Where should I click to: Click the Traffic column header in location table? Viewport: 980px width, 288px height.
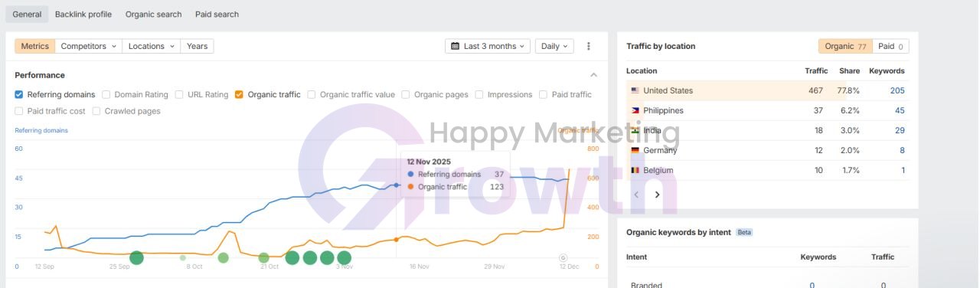click(816, 70)
